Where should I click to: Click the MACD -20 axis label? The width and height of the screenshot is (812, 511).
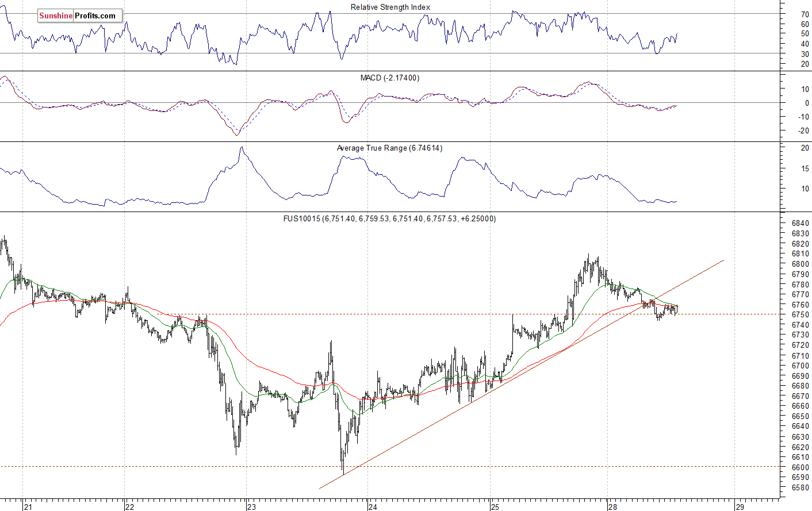(803, 130)
